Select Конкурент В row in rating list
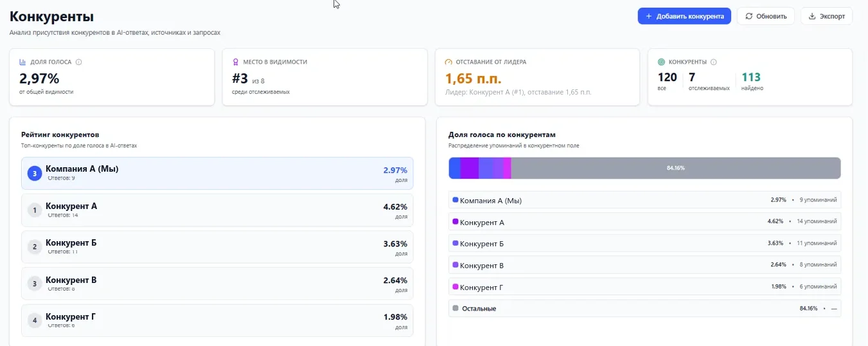 [x=217, y=284]
